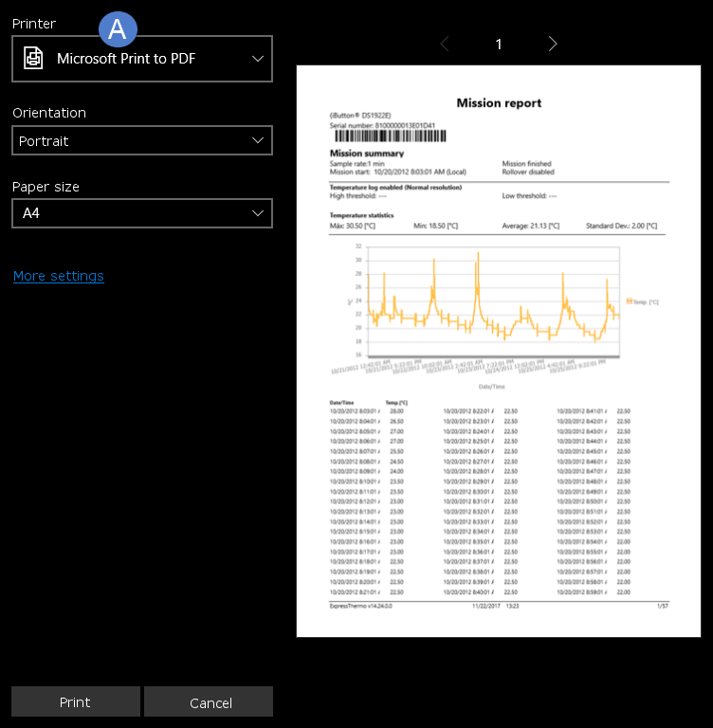Screen dimensions: 713x728
Task: Click the printer icon beside Microsoft Print to PDF
Action: (33, 59)
